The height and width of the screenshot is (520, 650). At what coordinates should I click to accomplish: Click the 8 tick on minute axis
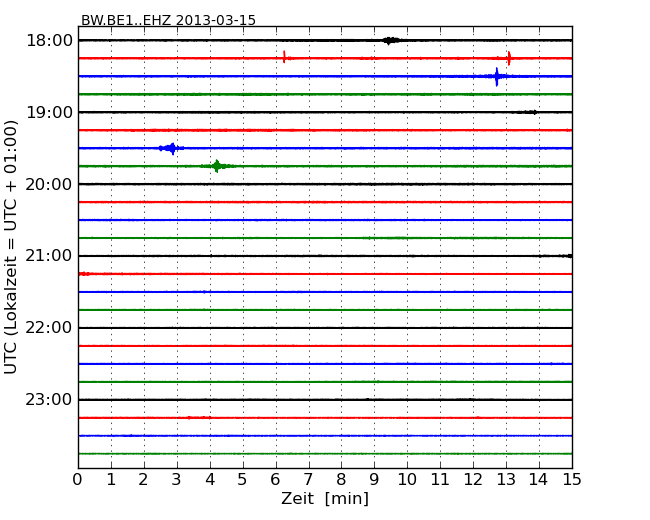click(342, 480)
